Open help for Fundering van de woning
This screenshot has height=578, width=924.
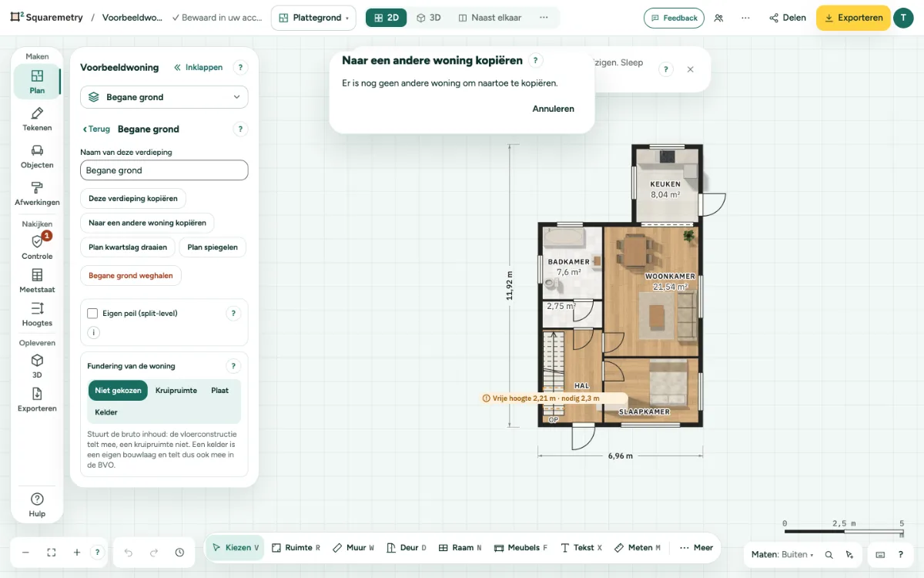pyautogui.click(x=233, y=367)
